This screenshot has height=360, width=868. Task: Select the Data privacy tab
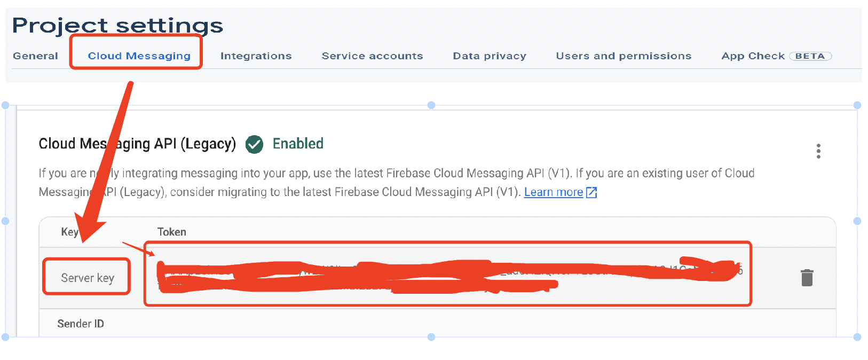point(490,56)
